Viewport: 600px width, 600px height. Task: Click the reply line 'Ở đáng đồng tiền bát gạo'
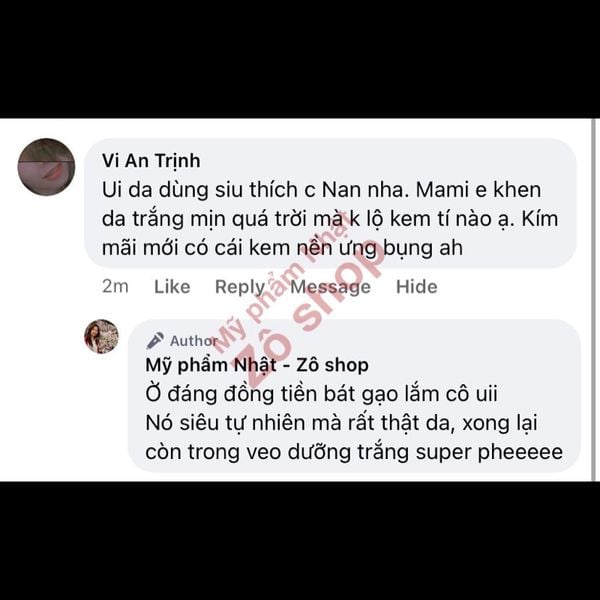321,394
